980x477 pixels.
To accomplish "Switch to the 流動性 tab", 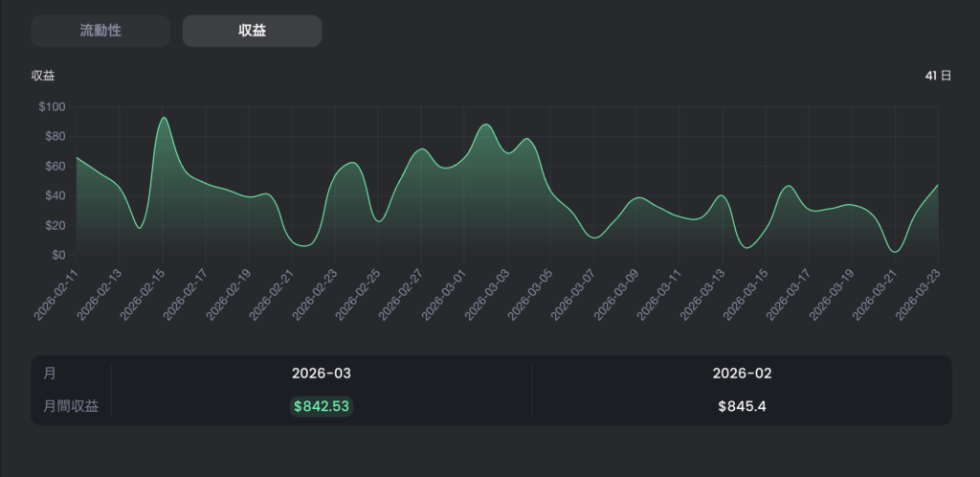I will [100, 32].
